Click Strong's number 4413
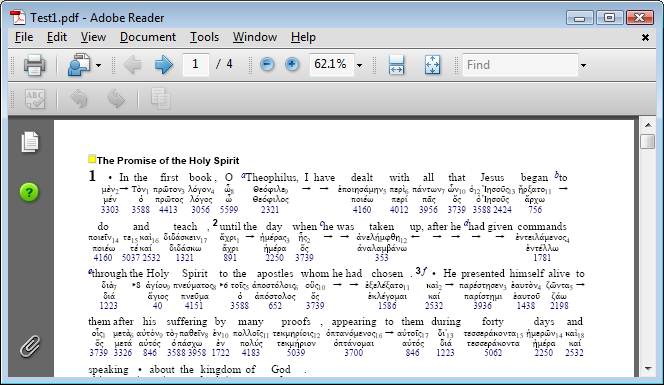The width and height of the screenshot is (664, 385). click(168, 210)
